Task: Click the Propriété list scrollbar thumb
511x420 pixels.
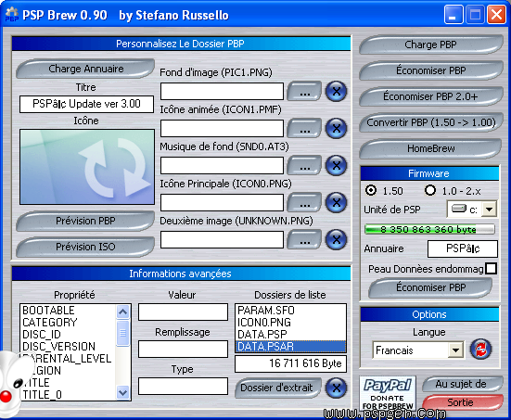Action: click(122, 333)
